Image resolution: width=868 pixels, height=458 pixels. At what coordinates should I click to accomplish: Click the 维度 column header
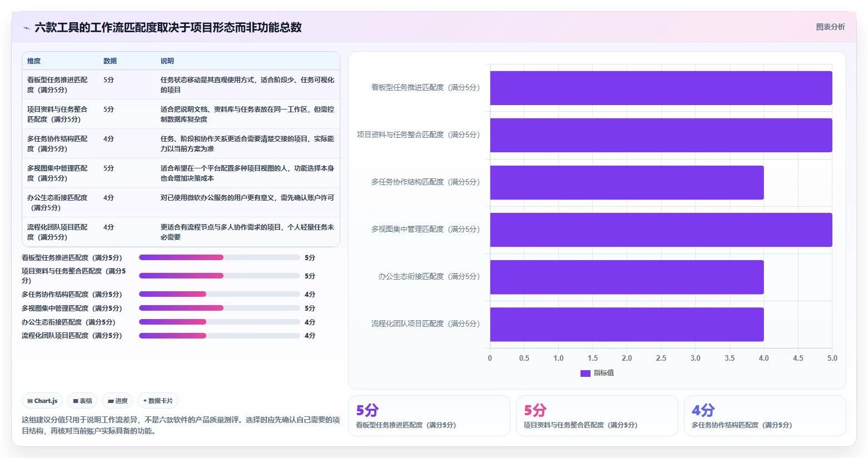[34, 61]
